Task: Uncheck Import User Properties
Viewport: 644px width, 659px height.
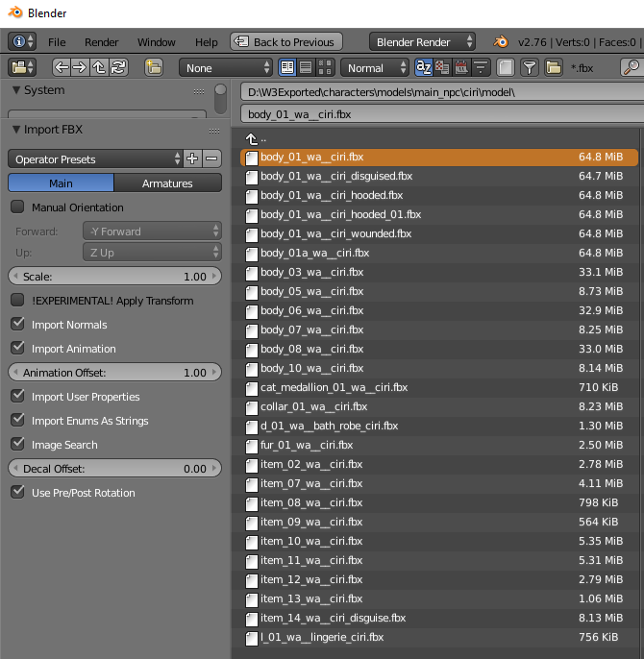Action: pyautogui.click(x=17, y=396)
